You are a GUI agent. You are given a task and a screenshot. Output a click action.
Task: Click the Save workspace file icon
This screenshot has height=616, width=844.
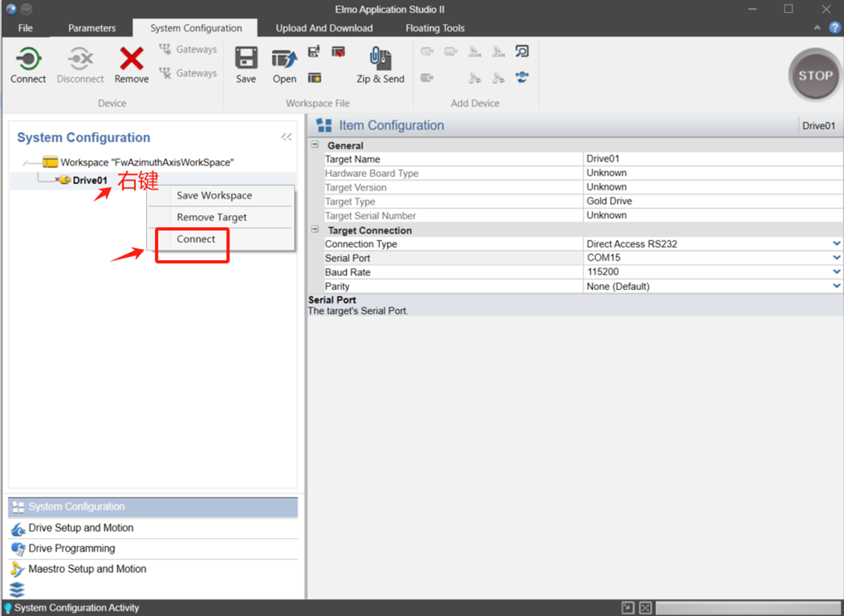click(x=246, y=60)
